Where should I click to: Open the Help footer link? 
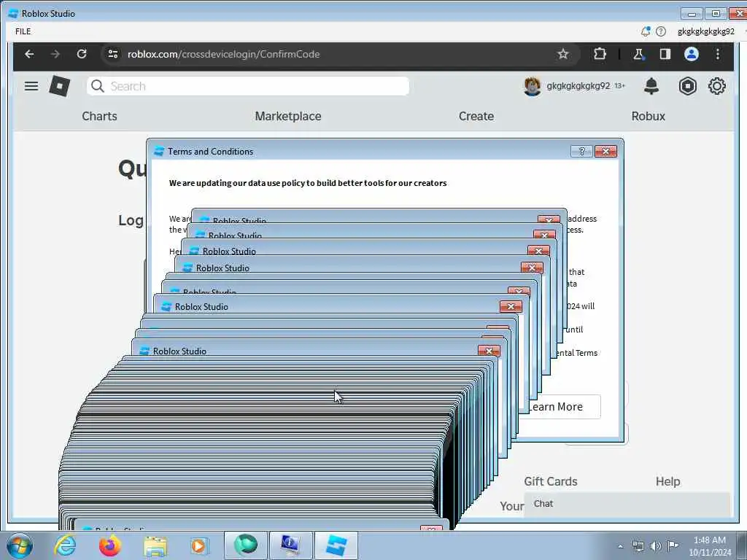667,481
